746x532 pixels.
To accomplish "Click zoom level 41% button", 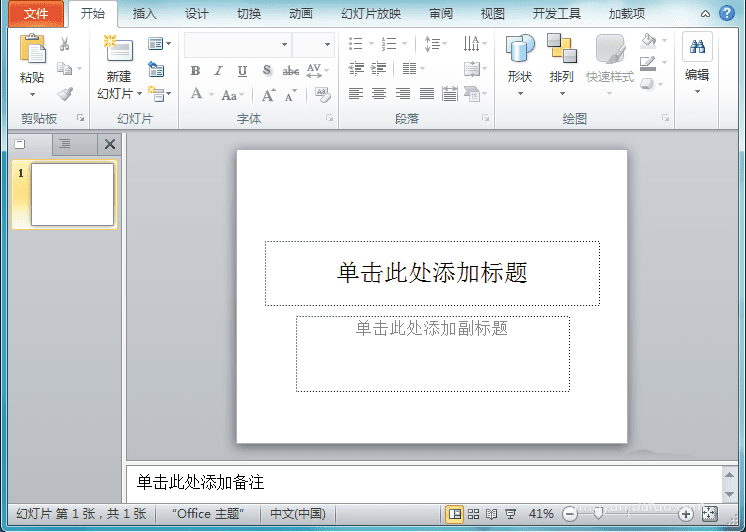I will point(541,514).
